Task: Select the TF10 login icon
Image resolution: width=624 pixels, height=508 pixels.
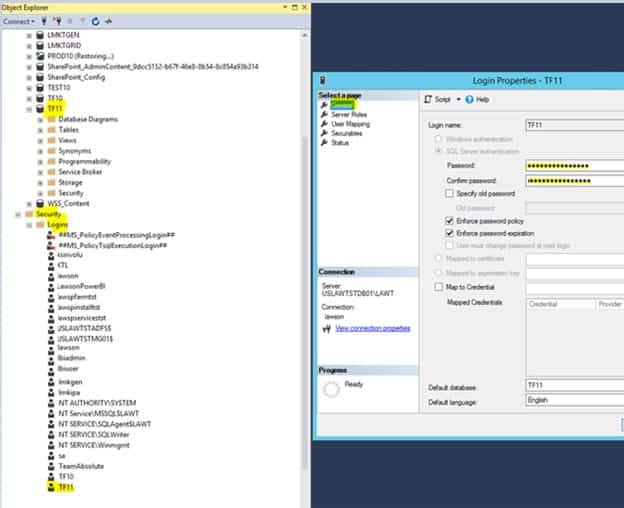Action: pyautogui.click(x=51, y=477)
